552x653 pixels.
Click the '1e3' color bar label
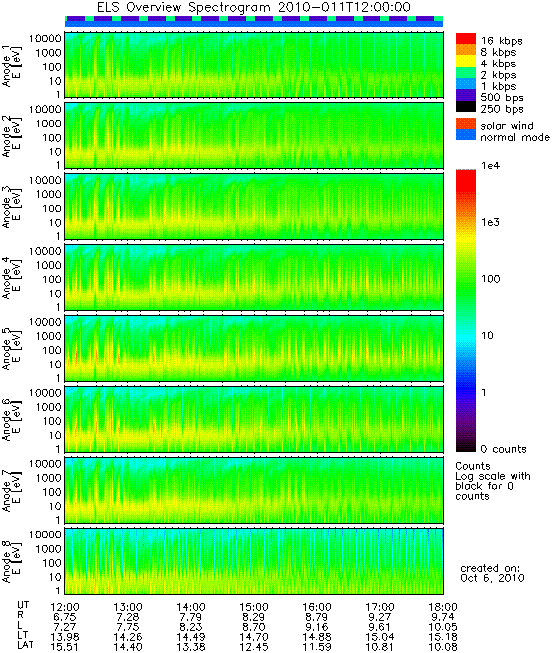pyautogui.click(x=490, y=222)
